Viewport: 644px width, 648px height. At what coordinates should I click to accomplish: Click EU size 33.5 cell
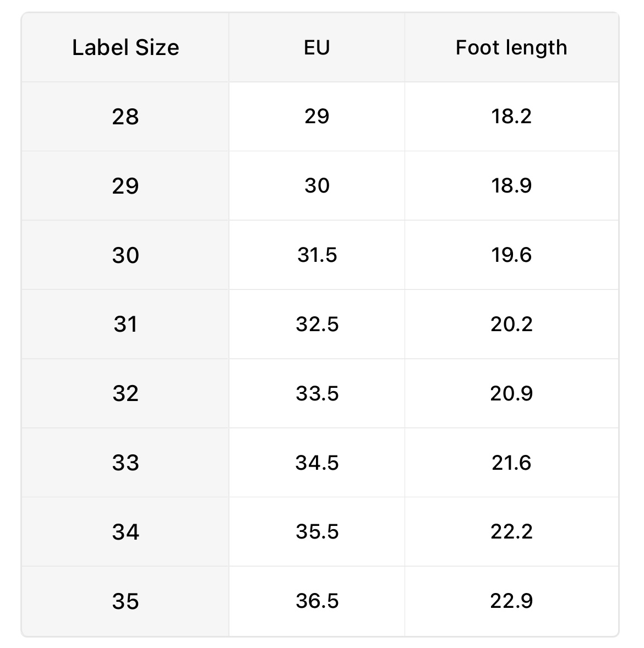tap(316, 394)
